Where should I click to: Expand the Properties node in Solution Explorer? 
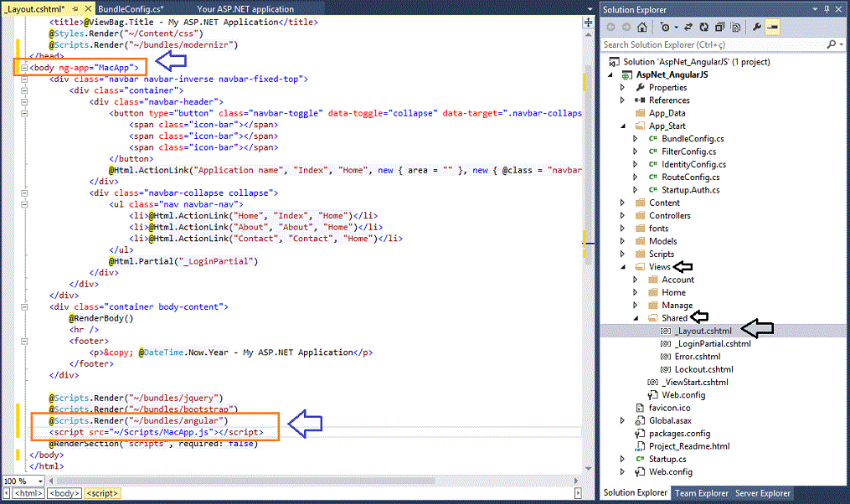tap(622, 87)
